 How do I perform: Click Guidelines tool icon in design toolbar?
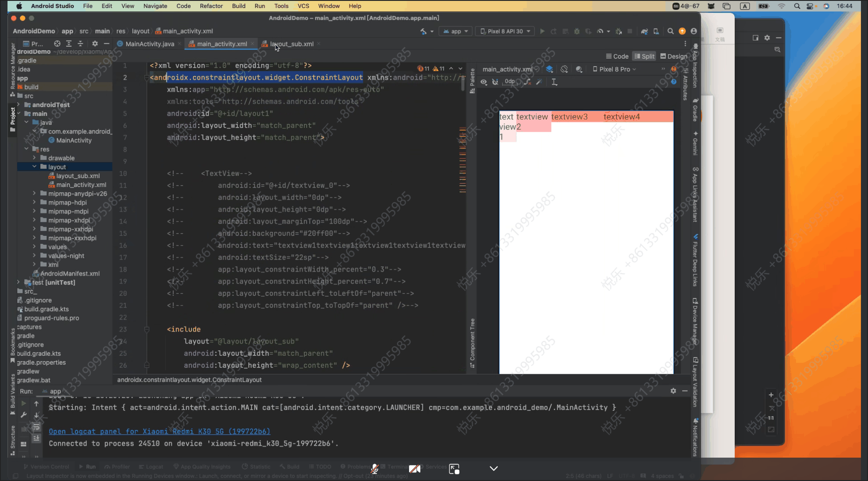coord(554,82)
